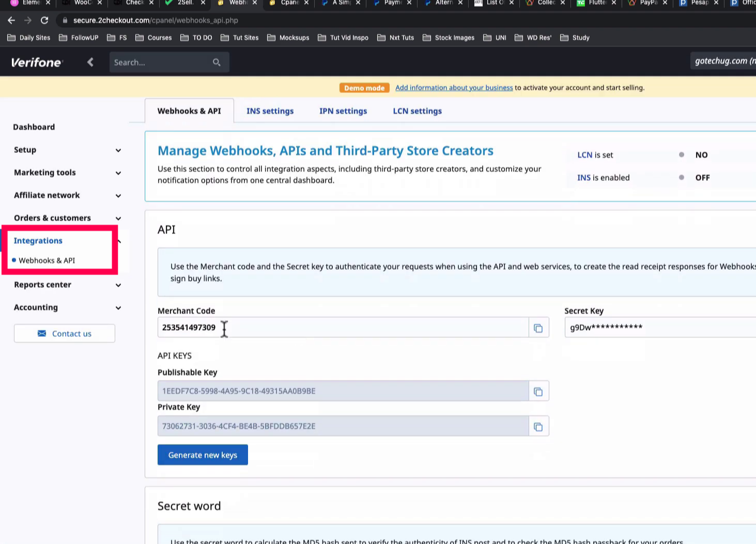Viewport: 756px width, 544px height.
Task: Click the Publishable Key field
Action: (343, 391)
